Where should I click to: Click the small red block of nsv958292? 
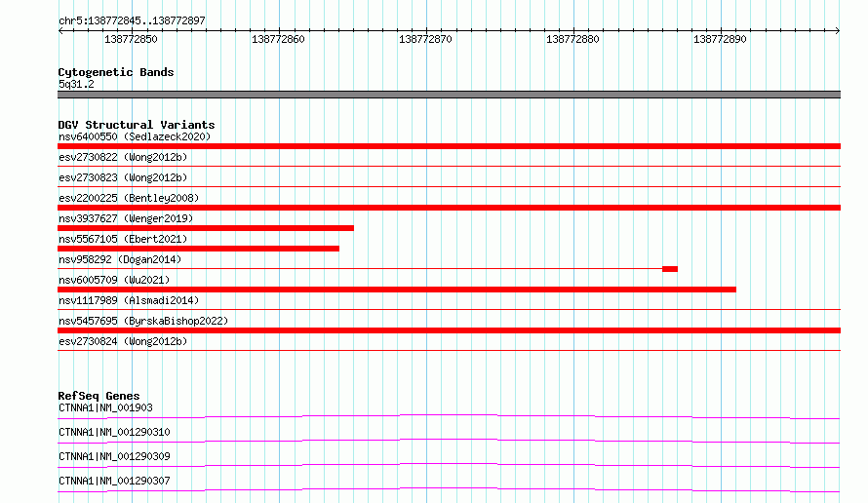click(670, 269)
